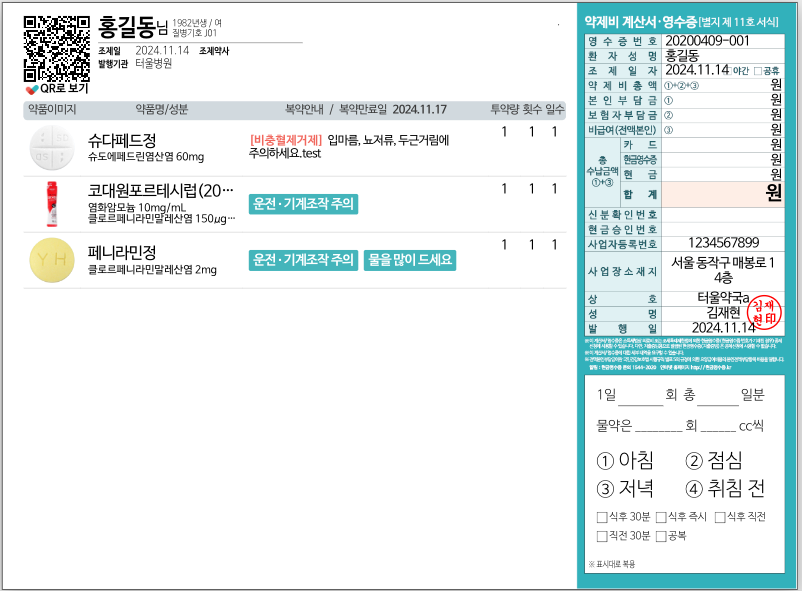Click the 약품이미지 column header
The height and width of the screenshot is (591, 802).
52,109
